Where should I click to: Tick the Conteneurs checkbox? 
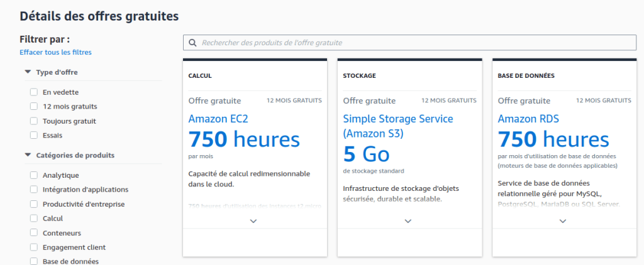34,233
